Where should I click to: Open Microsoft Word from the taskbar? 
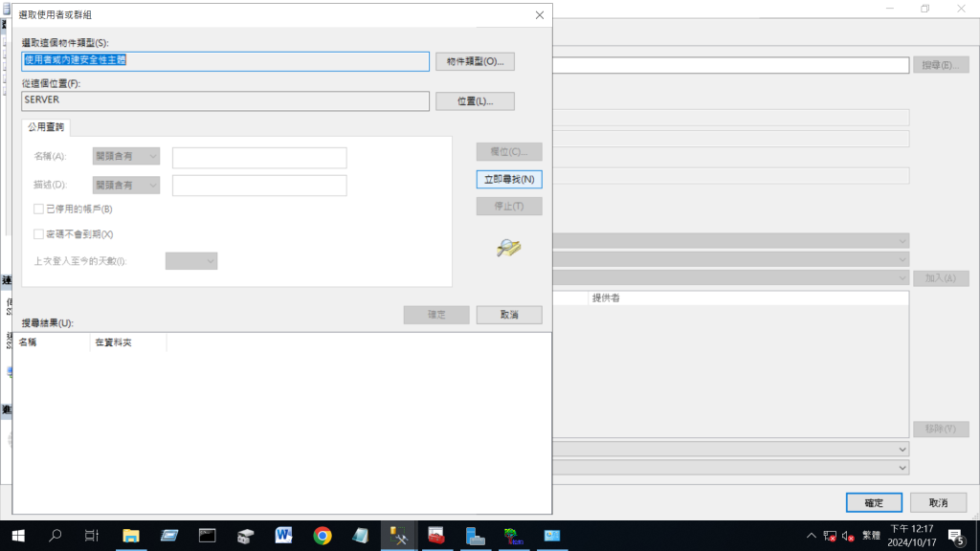tap(284, 536)
